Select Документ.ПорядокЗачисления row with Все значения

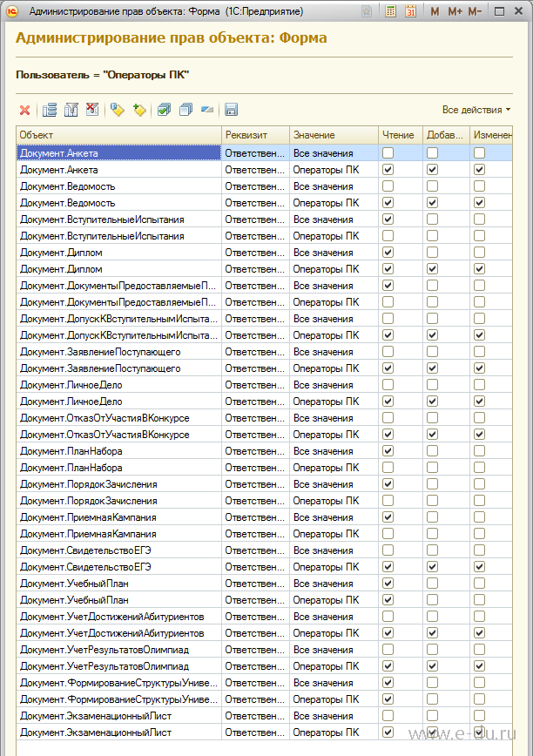(264, 484)
